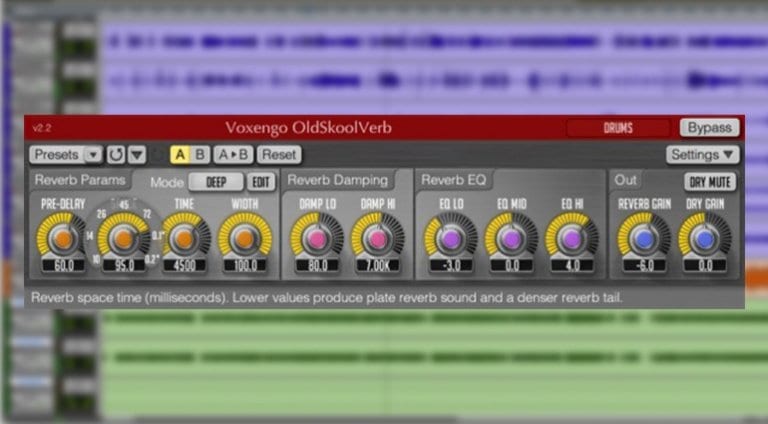Viewport: 768px width, 424px height.
Task: Select the Out section tab label
Action: 625,180
